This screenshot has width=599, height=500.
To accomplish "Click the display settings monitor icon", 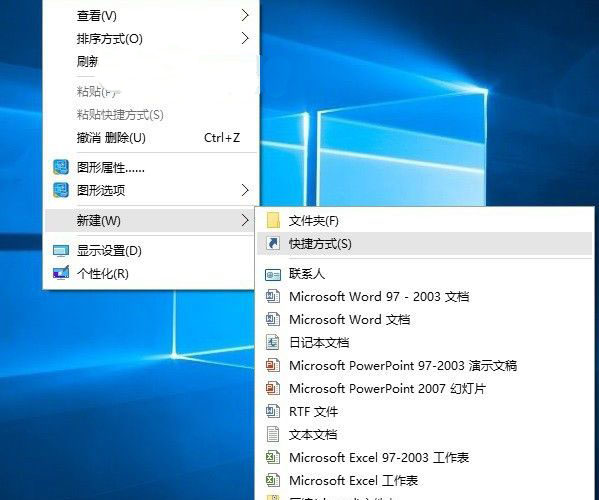I will pos(61,251).
